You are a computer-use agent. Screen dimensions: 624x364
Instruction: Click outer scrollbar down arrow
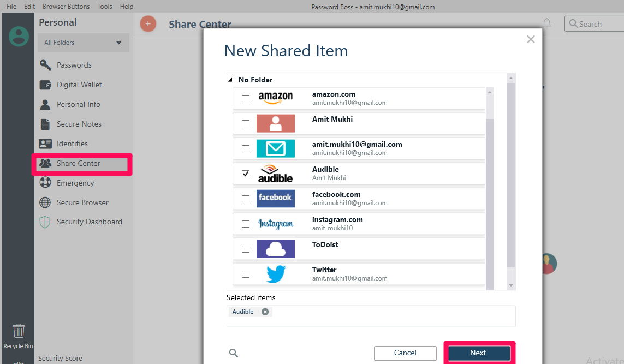pyautogui.click(x=510, y=285)
